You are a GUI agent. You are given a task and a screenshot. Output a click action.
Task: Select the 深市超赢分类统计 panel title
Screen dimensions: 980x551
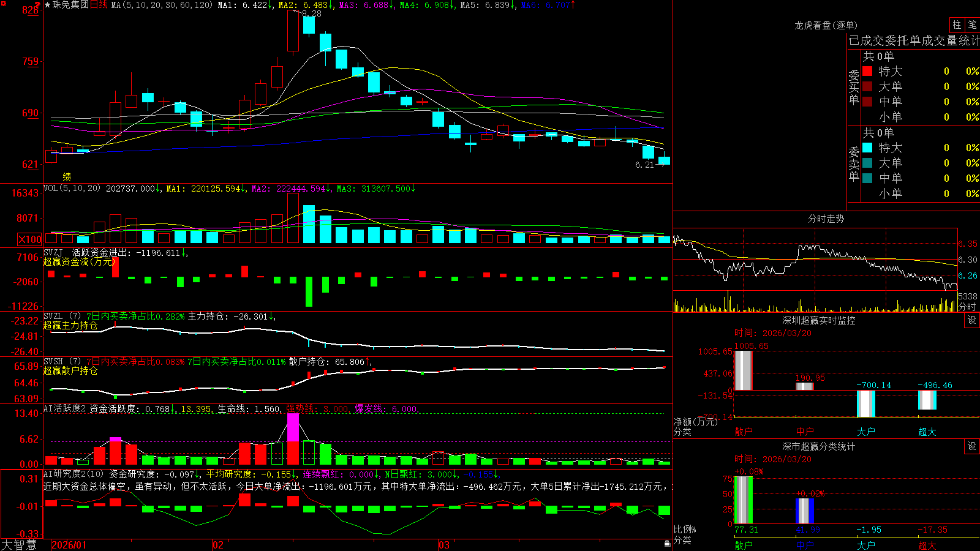click(x=819, y=446)
